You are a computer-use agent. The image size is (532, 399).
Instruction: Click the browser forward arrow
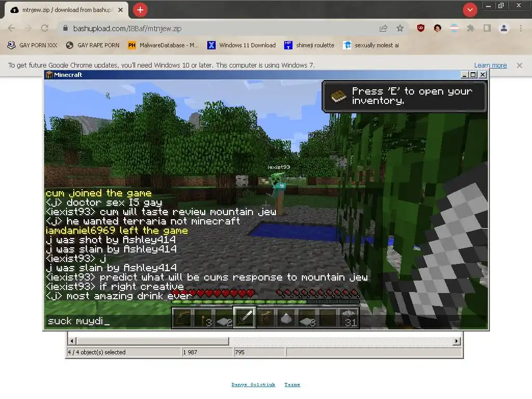pos(28,29)
